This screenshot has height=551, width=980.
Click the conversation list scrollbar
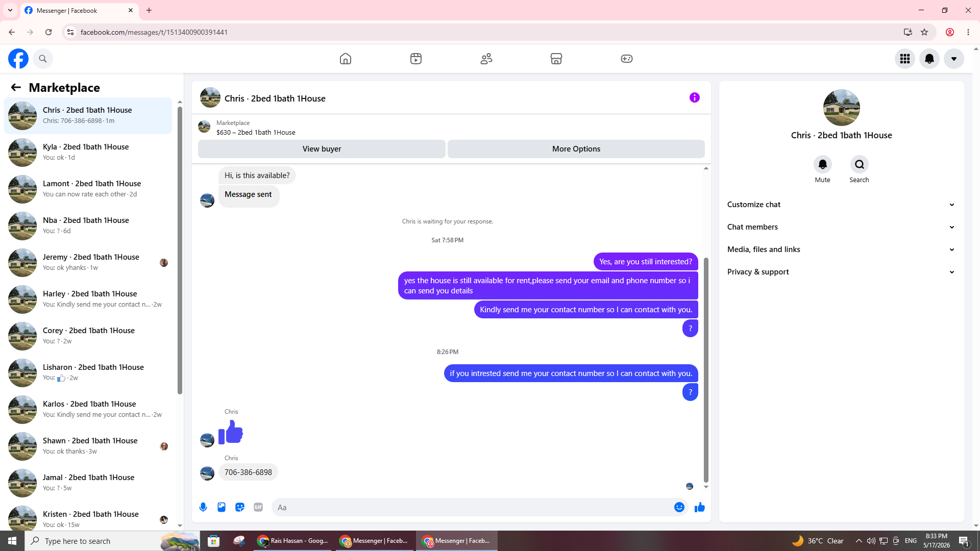[180, 250]
